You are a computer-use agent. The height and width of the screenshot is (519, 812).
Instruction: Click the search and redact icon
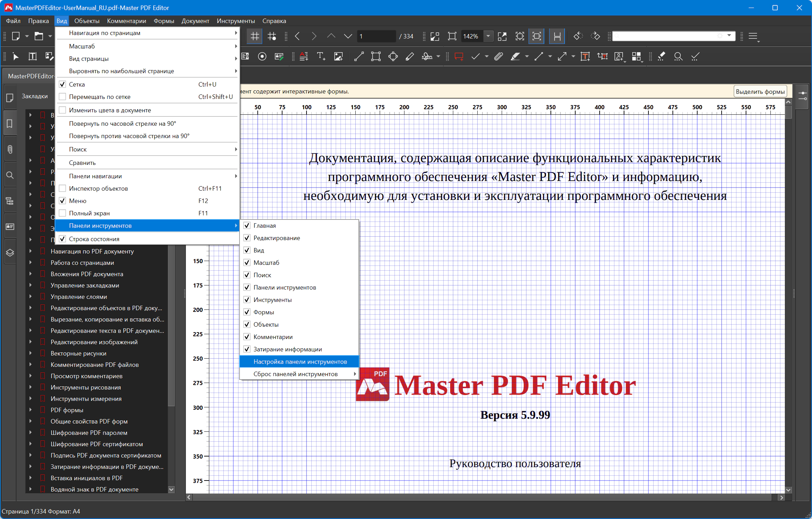point(678,56)
